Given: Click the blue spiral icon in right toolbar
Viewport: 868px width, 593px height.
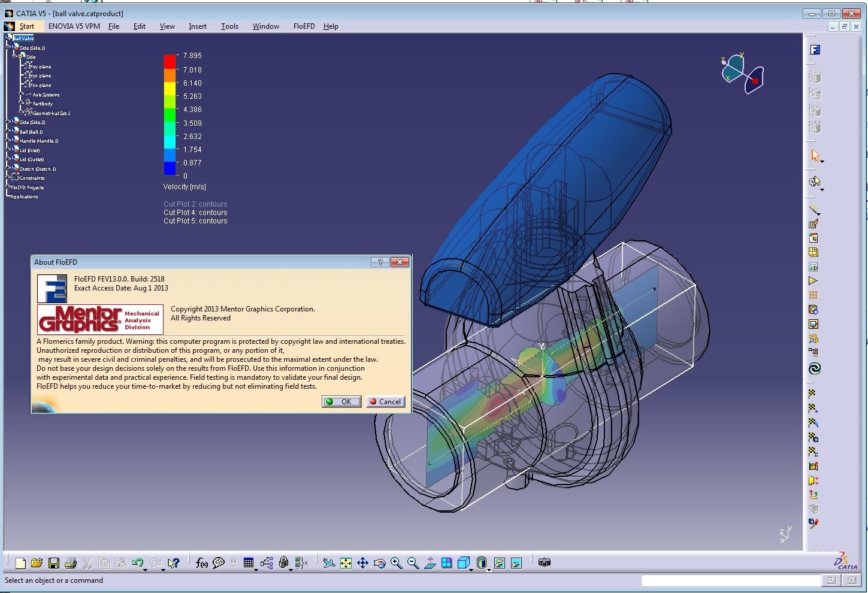Looking at the screenshot, I should point(815,368).
